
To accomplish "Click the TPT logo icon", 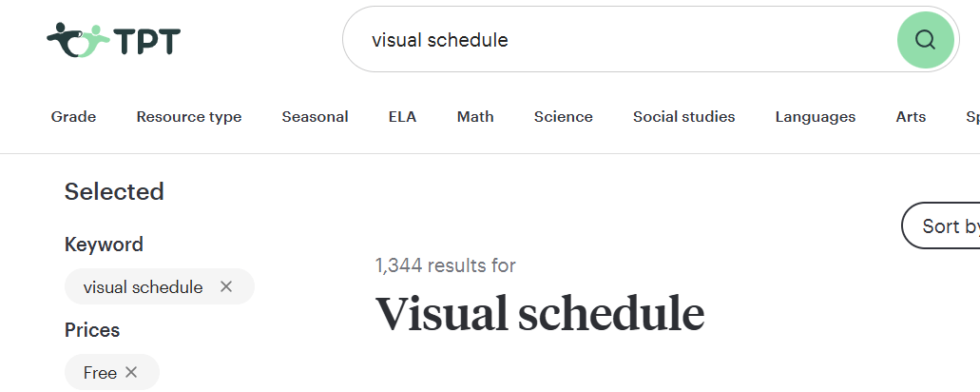I will [78, 39].
